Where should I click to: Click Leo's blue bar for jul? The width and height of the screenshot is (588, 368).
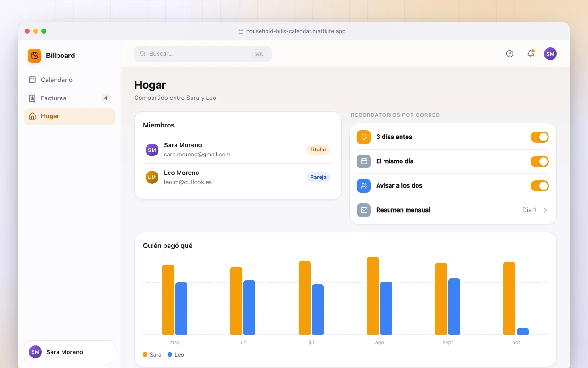pyautogui.click(x=318, y=310)
